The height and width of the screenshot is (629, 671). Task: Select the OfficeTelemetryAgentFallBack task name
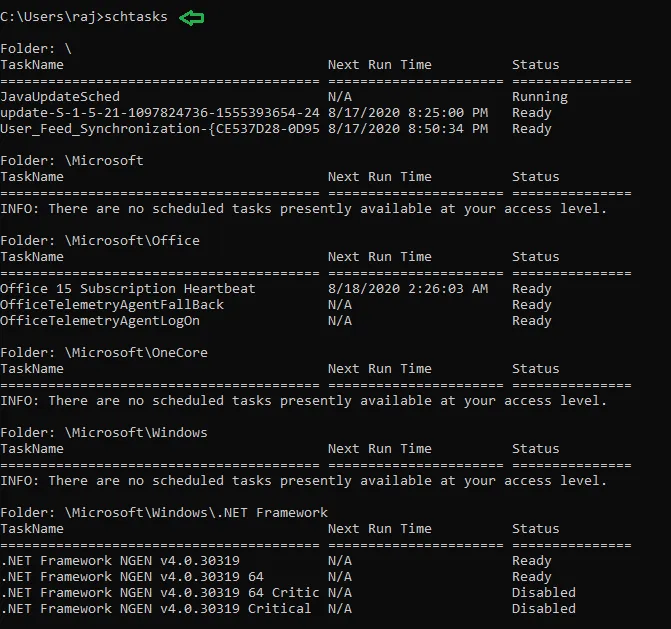pyautogui.click(x=112, y=305)
